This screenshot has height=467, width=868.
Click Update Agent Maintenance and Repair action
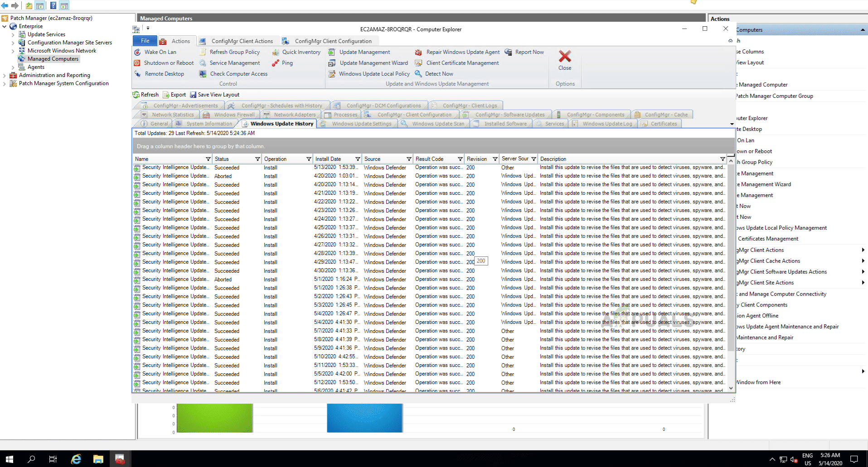pyautogui.click(x=788, y=327)
